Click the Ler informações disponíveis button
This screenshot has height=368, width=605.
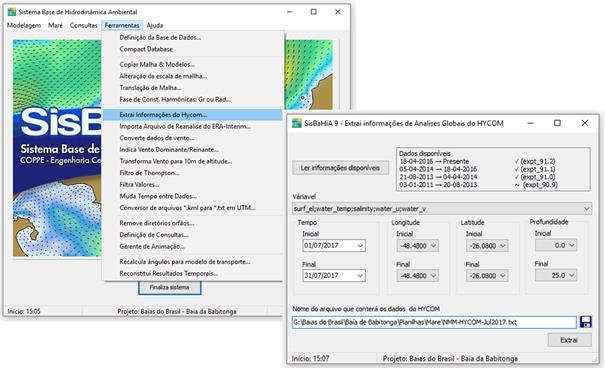tap(340, 168)
